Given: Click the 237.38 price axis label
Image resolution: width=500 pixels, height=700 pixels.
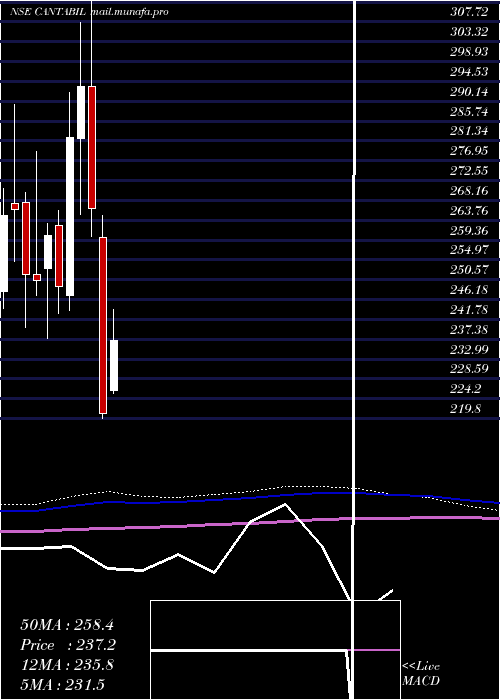Looking at the screenshot, I should pos(469,329).
